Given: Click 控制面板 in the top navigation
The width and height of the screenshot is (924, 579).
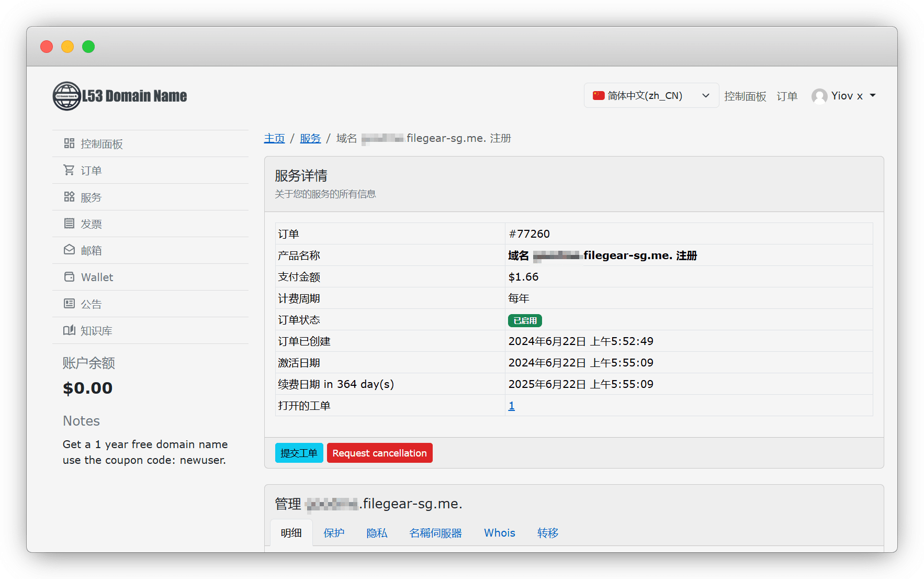Looking at the screenshot, I should (745, 96).
